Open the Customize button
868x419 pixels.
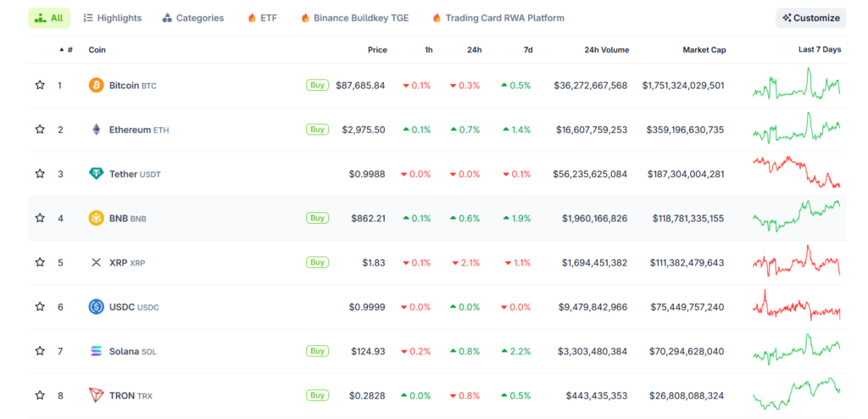(x=810, y=18)
